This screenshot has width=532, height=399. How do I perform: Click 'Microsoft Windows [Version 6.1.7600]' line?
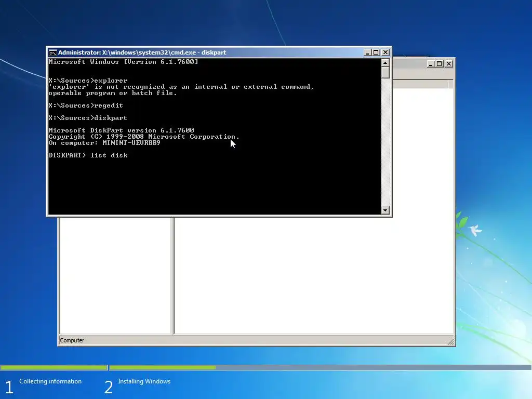[x=124, y=62]
